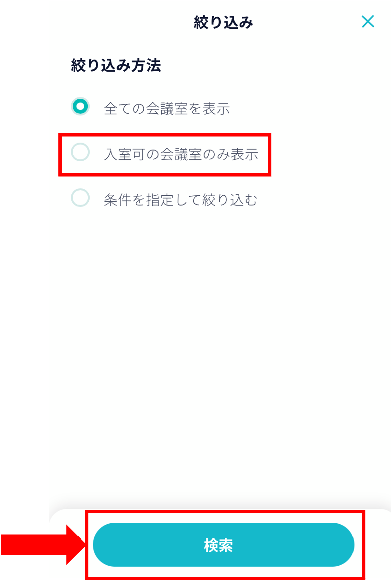
Task: Click the empty circle beside 入室可の会議室のみ表示
Action: tap(80, 152)
